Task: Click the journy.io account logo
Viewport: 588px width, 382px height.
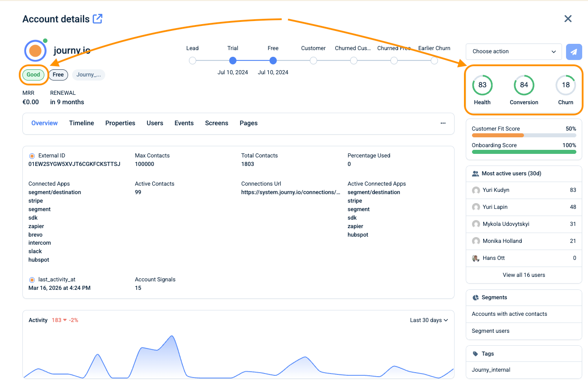Action: coord(35,51)
